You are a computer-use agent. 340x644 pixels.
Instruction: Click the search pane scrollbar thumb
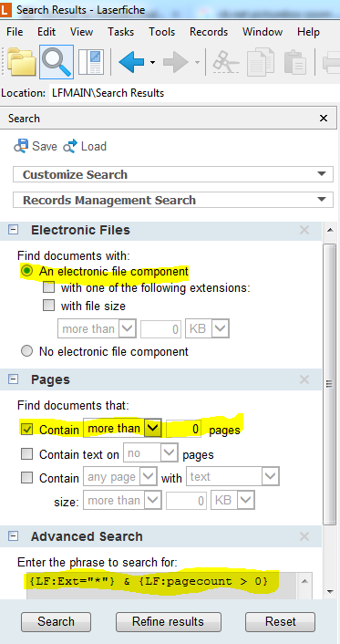click(329, 384)
